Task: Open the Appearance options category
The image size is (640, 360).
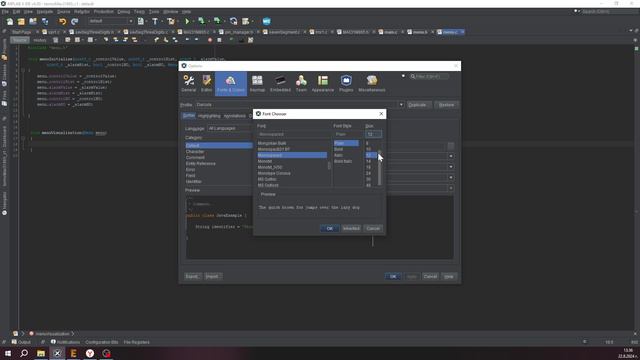Action: [x=323, y=84]
